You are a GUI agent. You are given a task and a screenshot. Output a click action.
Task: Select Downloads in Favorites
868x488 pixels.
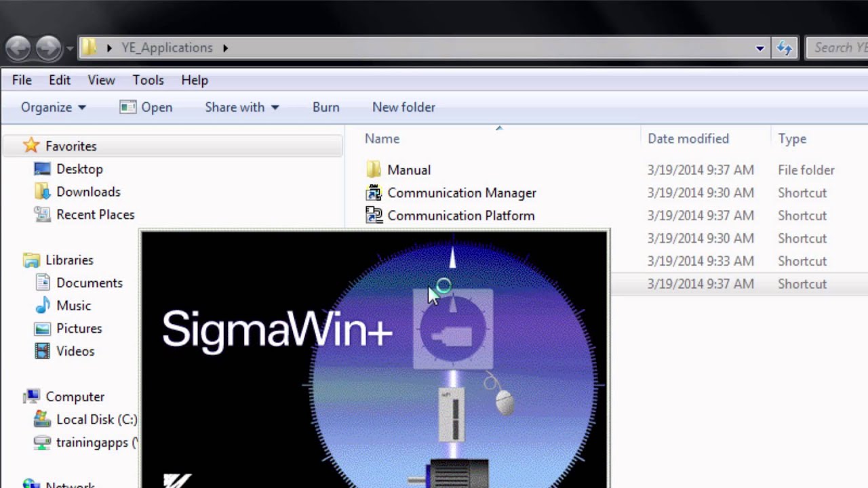coord(88,192)
